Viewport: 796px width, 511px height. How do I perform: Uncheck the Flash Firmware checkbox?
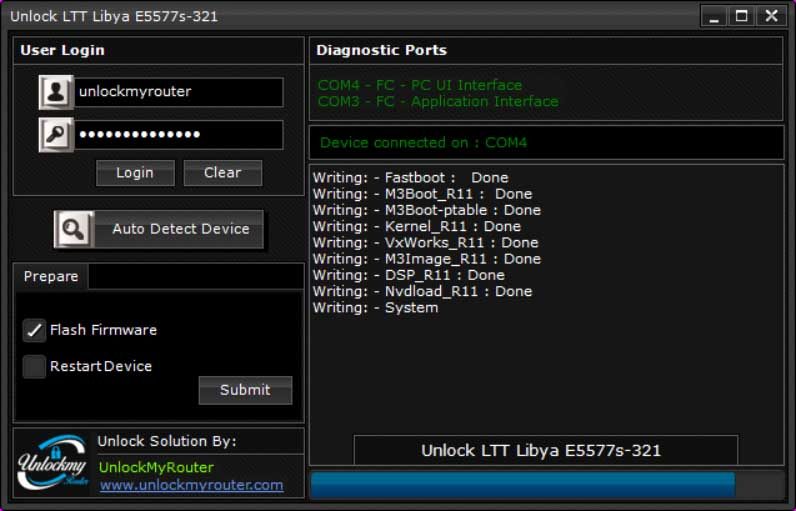point(34,330)
